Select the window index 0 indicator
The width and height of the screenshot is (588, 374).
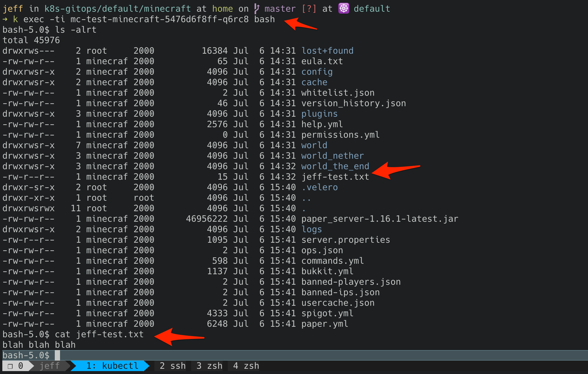20,366
